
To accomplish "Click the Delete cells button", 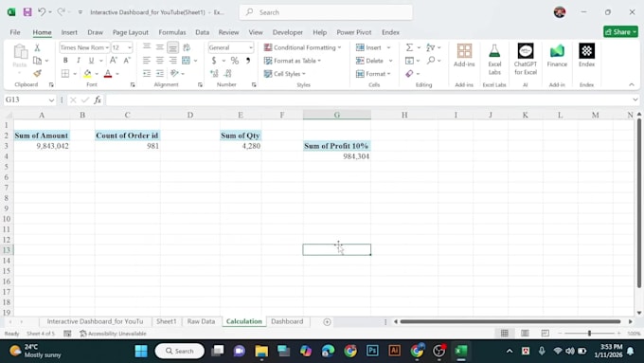I will click(369, 61).
